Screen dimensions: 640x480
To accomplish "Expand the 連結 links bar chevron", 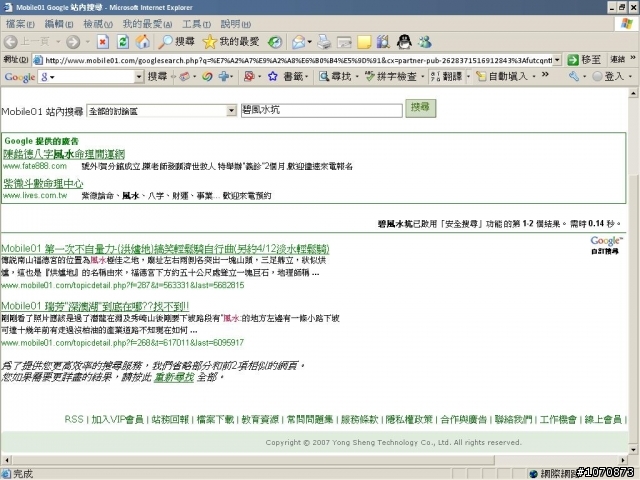I will point(632,58).
